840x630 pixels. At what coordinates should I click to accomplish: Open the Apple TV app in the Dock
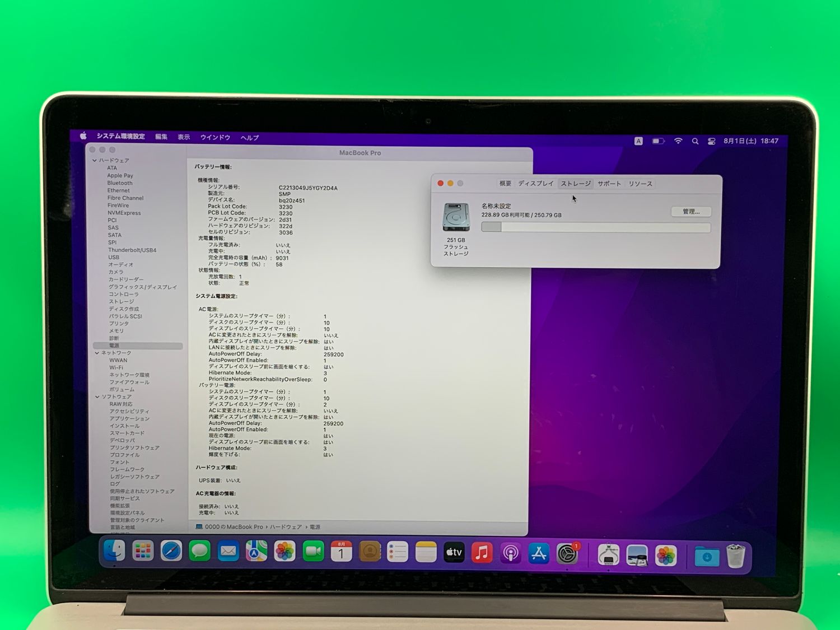pyautogui.click(x=454, y=553)
